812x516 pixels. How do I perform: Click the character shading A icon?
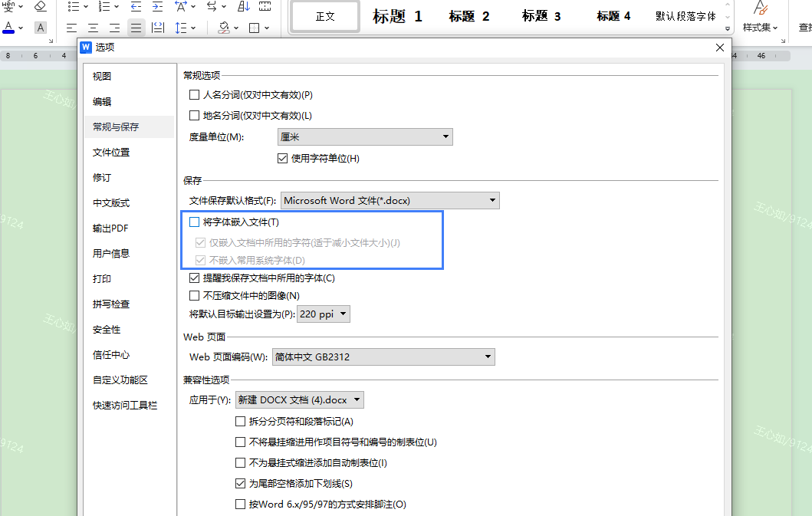pyautogui.click(x=41, y=28)
